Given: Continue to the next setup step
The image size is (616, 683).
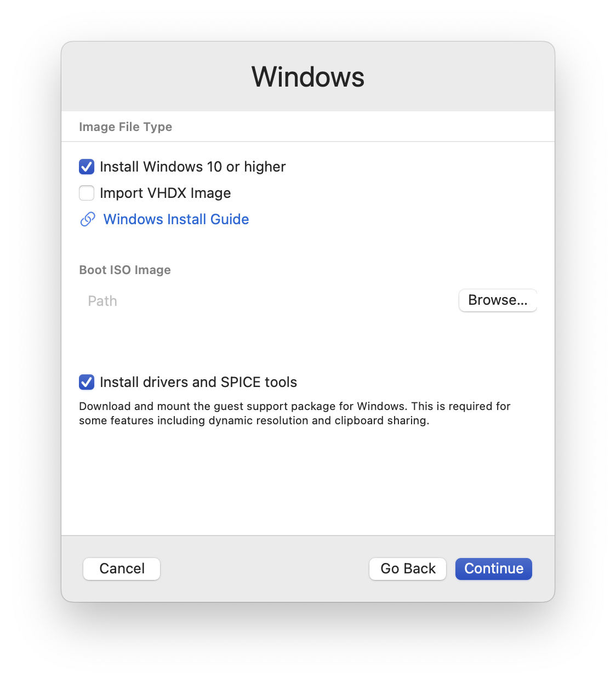Looking at the screenshot, I should [x=494, y=568].
